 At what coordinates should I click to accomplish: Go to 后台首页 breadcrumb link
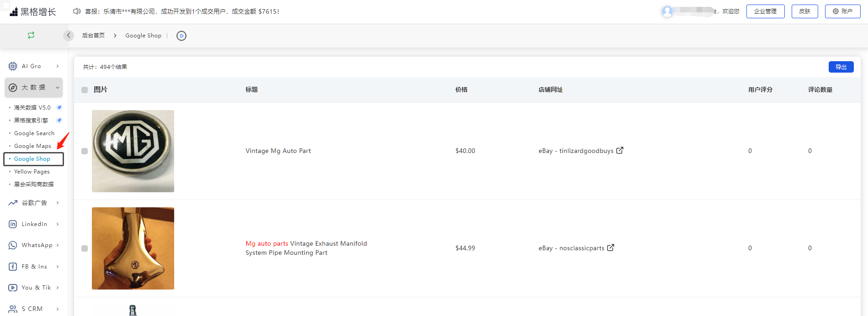click(x=93, y=36)
